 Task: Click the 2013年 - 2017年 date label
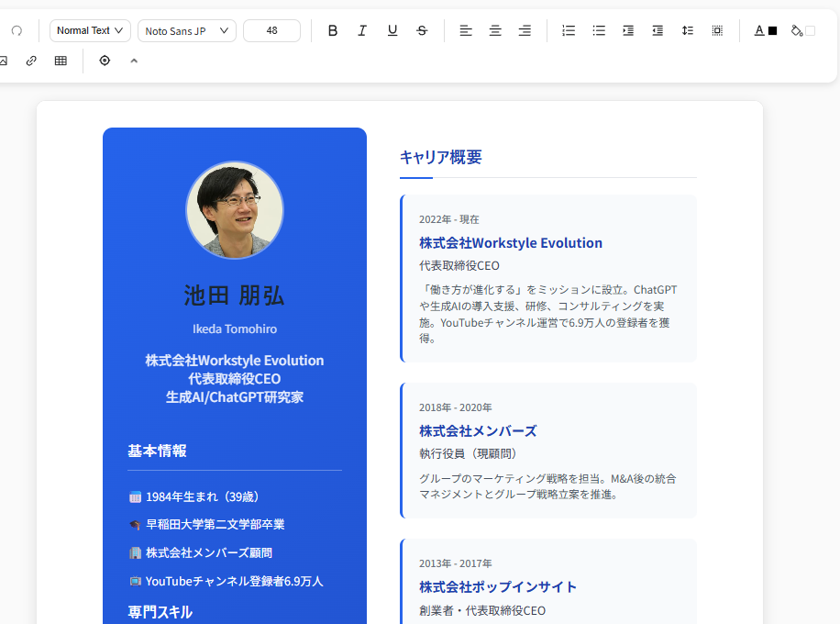[456, 563]
